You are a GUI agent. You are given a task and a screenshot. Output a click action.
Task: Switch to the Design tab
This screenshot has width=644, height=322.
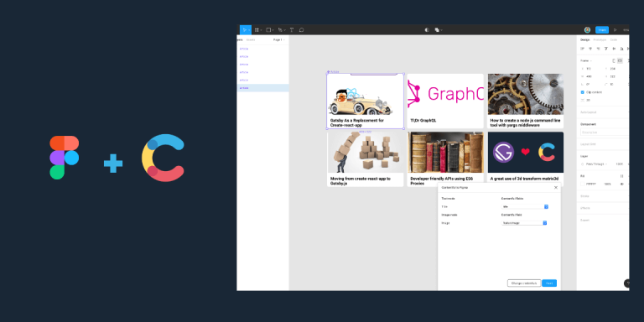pos(584,40)
